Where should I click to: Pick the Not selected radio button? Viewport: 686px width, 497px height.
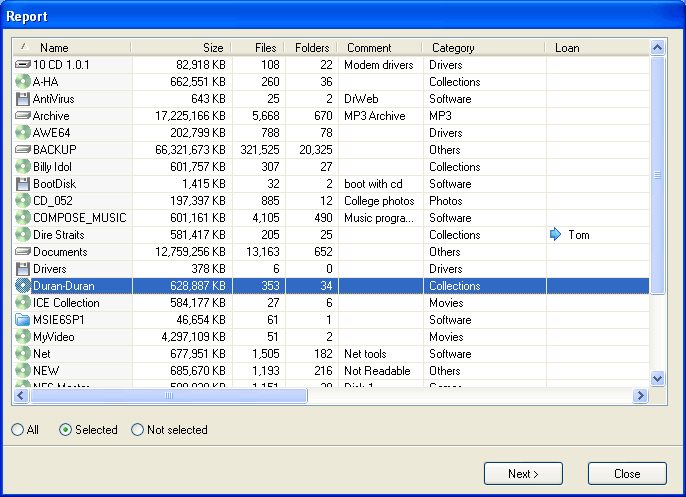[x=138, y=430]
